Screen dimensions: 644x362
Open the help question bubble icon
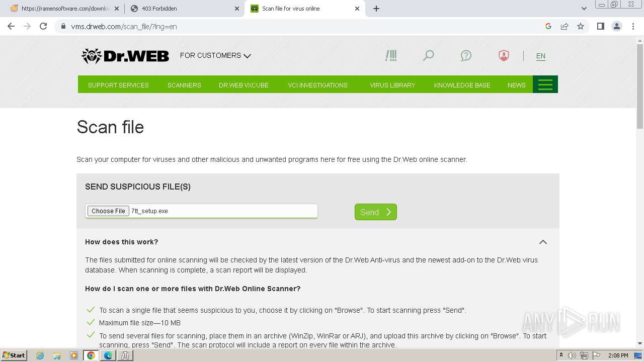(x=466, y=55)
